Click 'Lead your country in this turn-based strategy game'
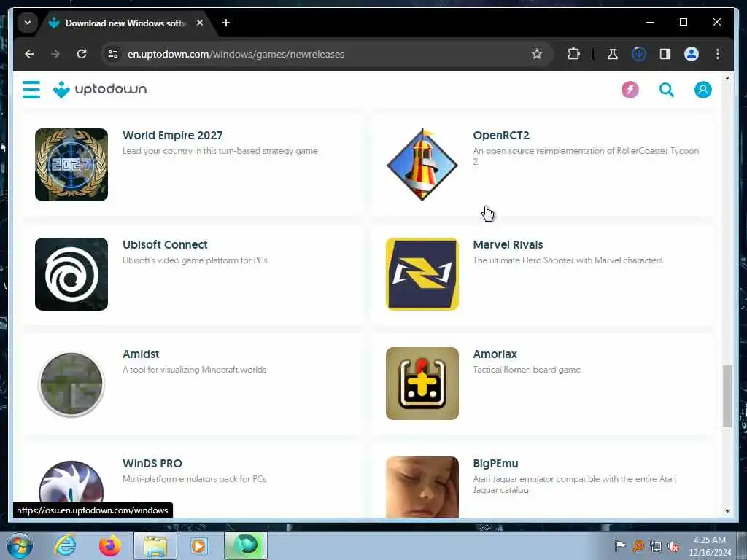 tap(220, 151)
